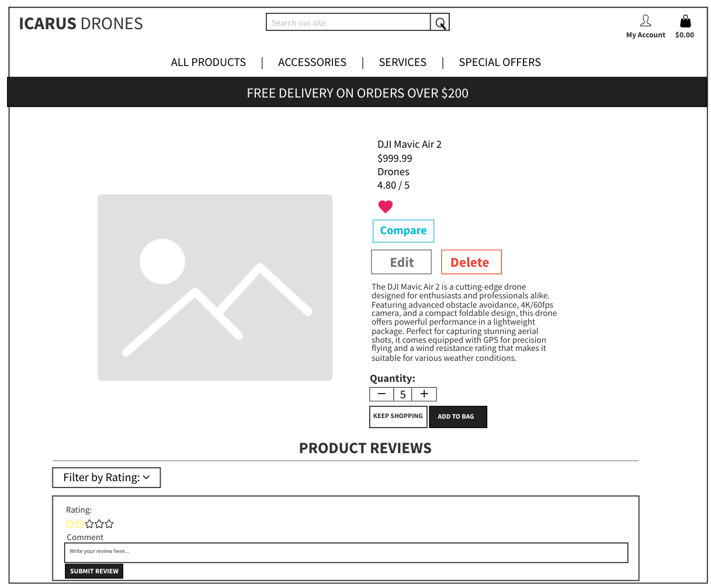This screenshot has height=588, width=711.
Task: Rate the product five stars
Action: [x=109, y=524]
